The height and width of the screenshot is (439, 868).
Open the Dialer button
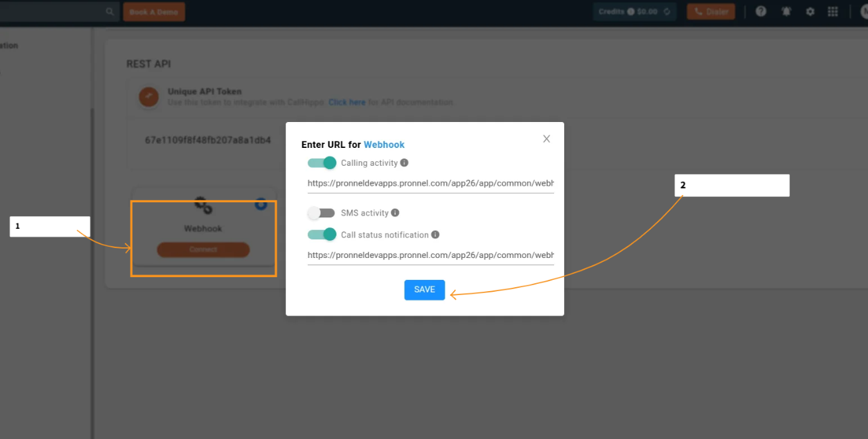(711, 11)
